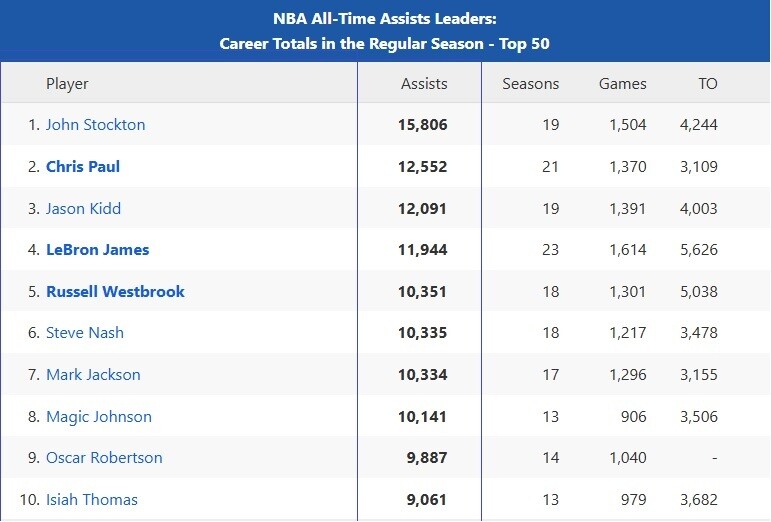771x522 pixels.
Task: Open Oscar Robertson's profile link
Action: 104,458
